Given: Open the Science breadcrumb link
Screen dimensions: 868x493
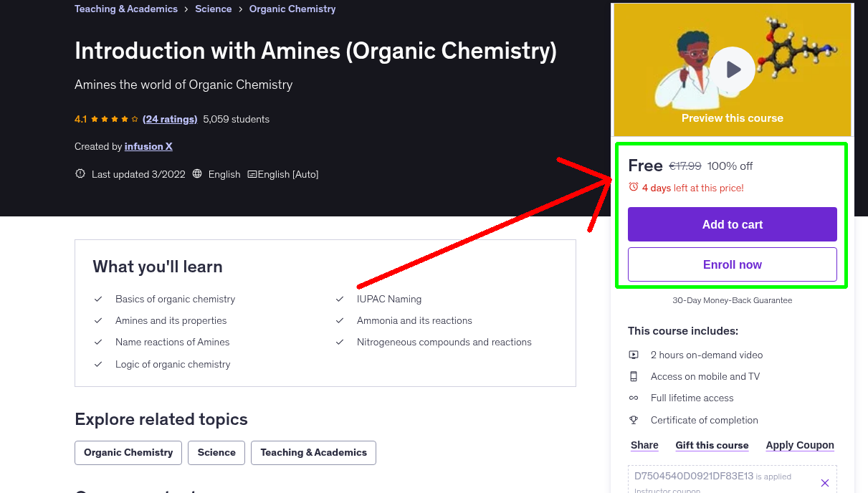Looking at the screenshot, I should (213, 9).
